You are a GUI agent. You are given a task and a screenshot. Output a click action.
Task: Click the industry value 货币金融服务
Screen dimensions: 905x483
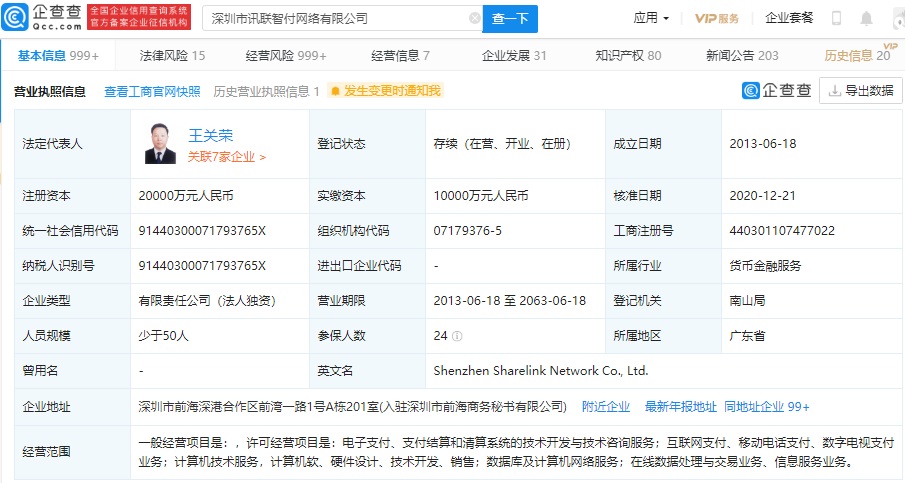(x=765, y=266)
